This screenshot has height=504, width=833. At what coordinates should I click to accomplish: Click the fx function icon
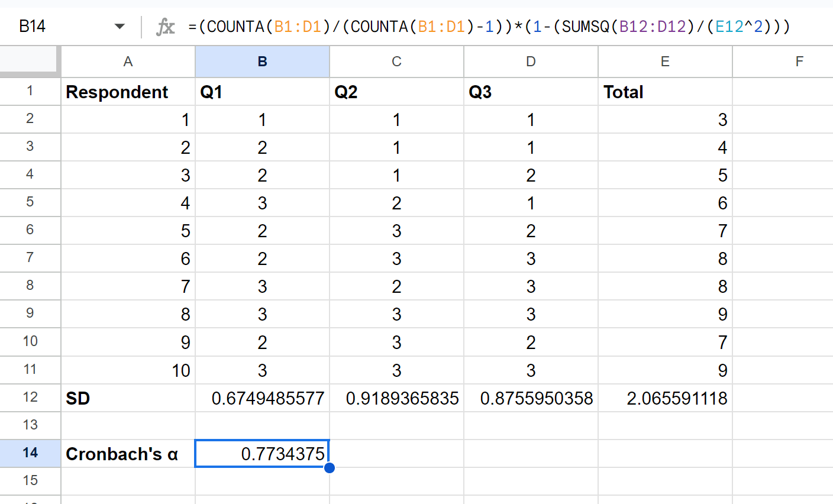tap(165, 27)
